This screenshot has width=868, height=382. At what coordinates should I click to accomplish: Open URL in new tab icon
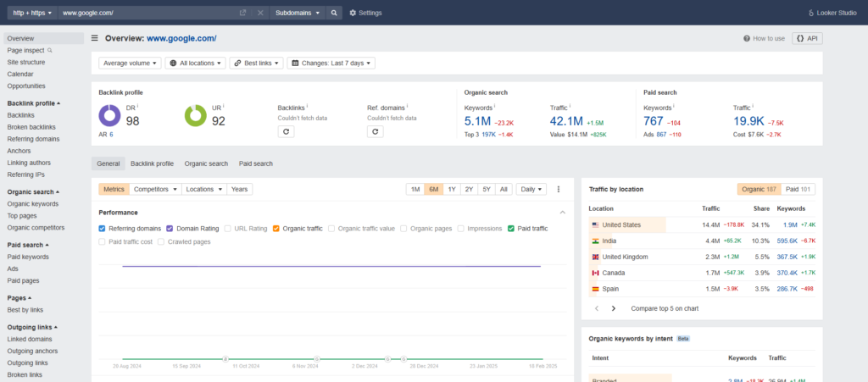(242, 13)
